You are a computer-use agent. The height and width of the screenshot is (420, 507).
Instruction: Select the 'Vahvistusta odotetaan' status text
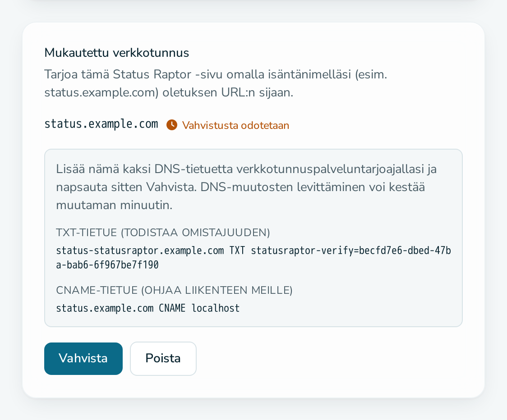[x=235, y=125]
